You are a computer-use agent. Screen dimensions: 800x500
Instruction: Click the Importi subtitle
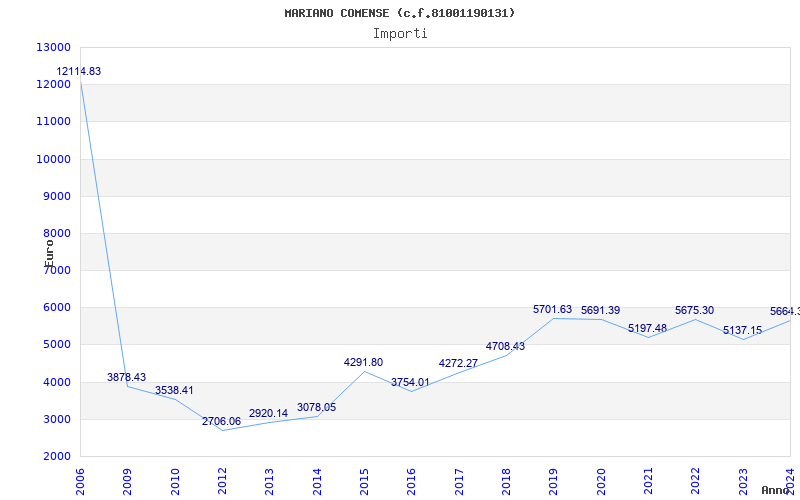[x=400, y=34]
